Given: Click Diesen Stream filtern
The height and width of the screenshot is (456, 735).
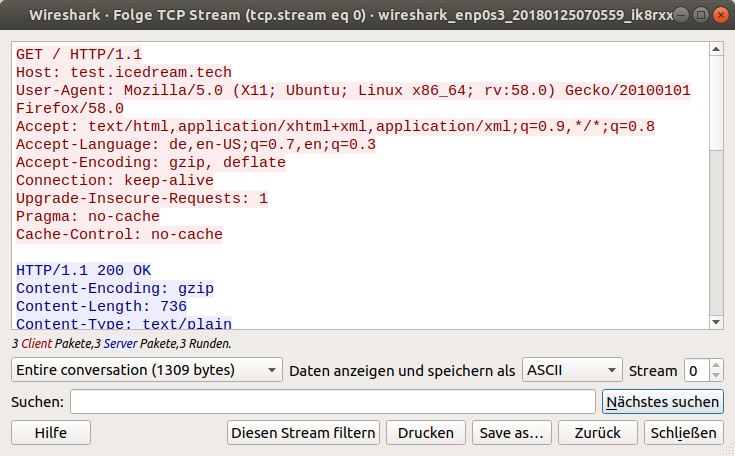Looking at the screenshot, I should [304, 433].
